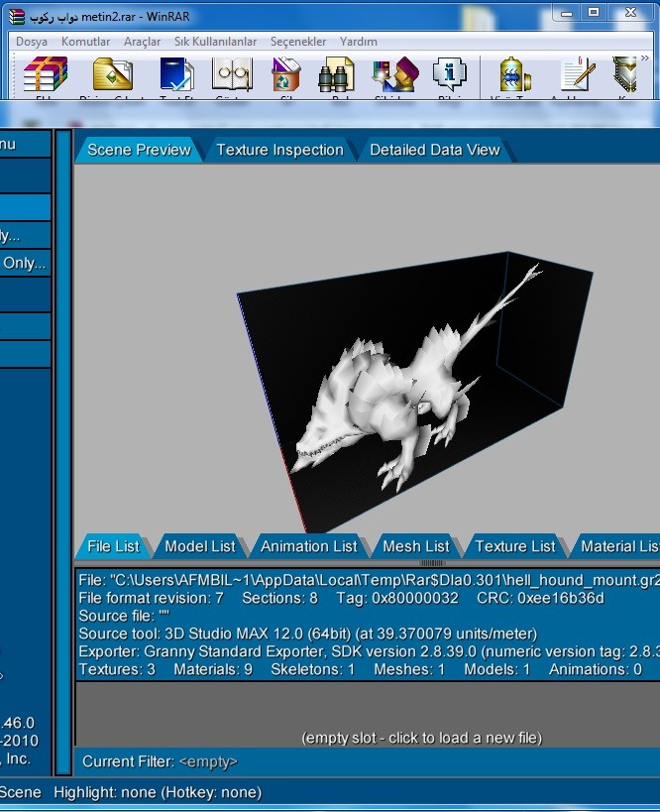The image size is (660, 812).
Task: Click the 'Only...' item in left sidebar
Action: click(25, 263)
